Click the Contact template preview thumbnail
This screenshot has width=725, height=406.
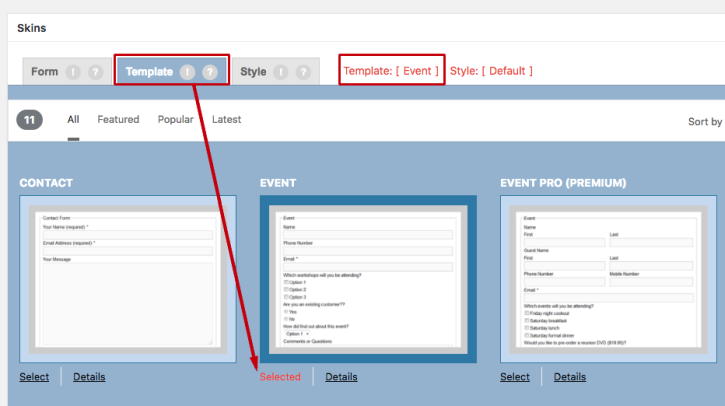click(128, 279)
